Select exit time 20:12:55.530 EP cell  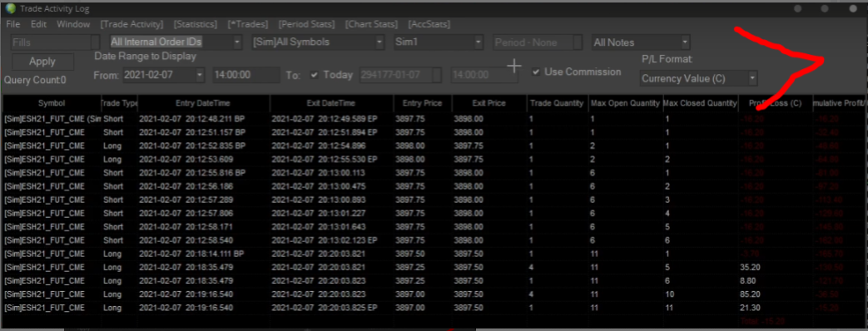(331, 160)
